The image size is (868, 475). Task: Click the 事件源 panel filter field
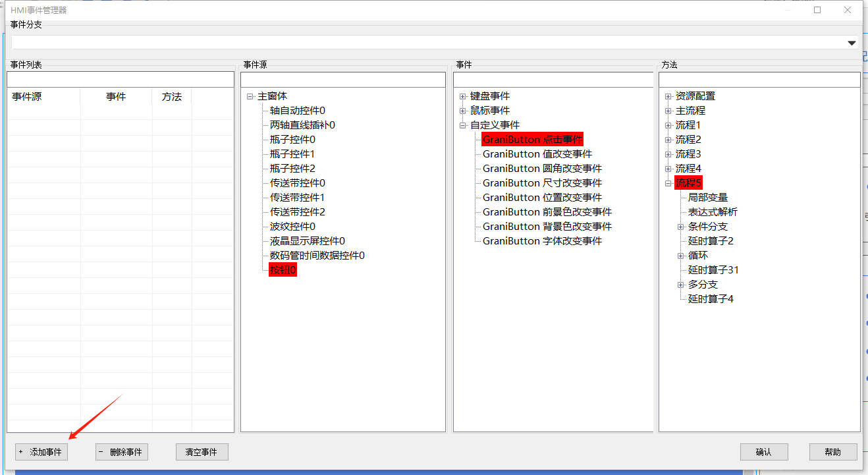click(x=343, y=79)
